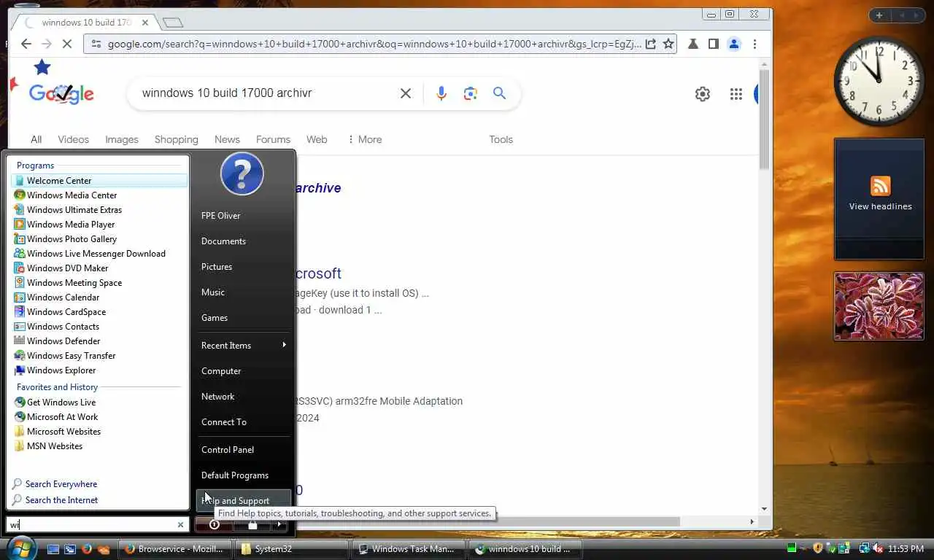Click Search the Internet link
Screen dimensions: 934x560
pos(61,499)
